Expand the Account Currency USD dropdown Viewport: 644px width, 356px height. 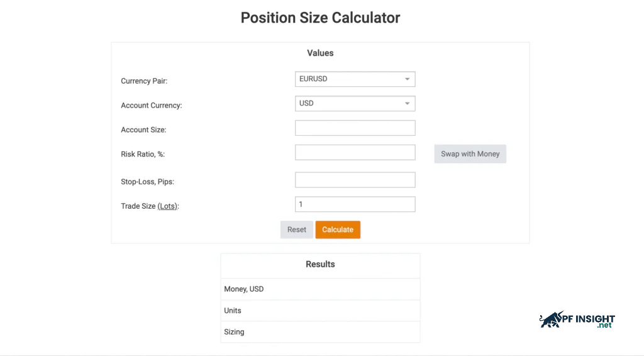pos(355,104)
